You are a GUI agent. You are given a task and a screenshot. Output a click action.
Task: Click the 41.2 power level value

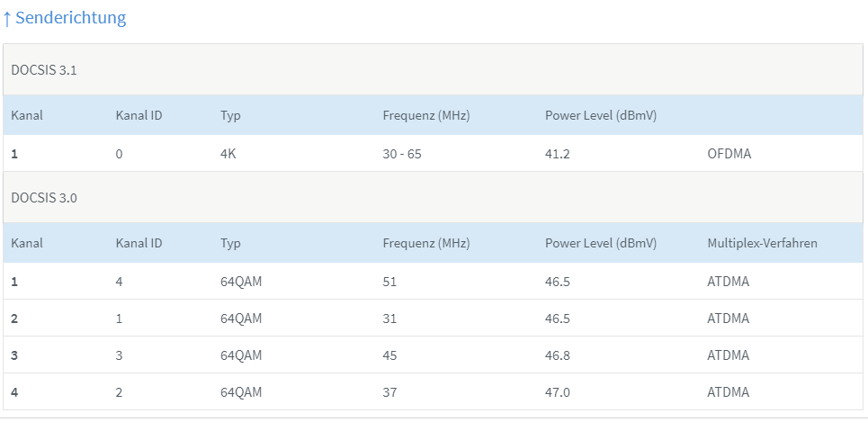557,154
